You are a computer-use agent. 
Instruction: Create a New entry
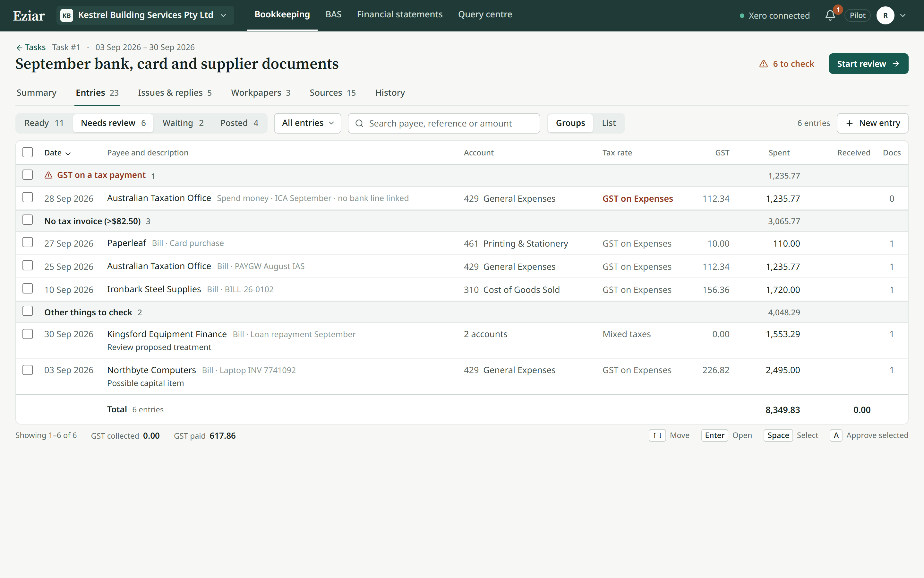coord(872,123)
